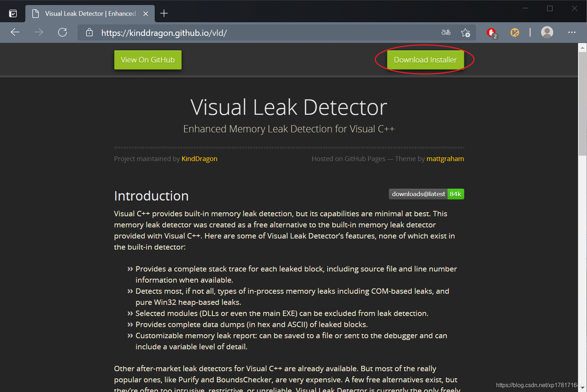
Task: Open the tab actions menu icon
Action: point(13,14)
